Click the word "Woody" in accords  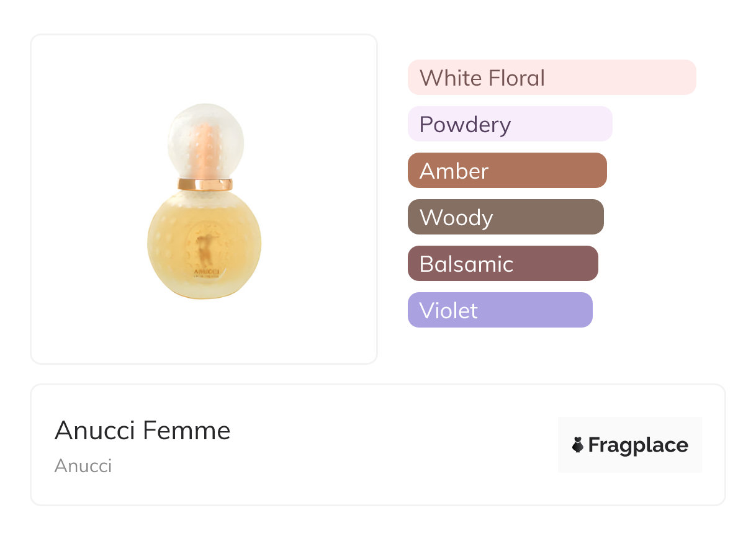pos(456,218)
